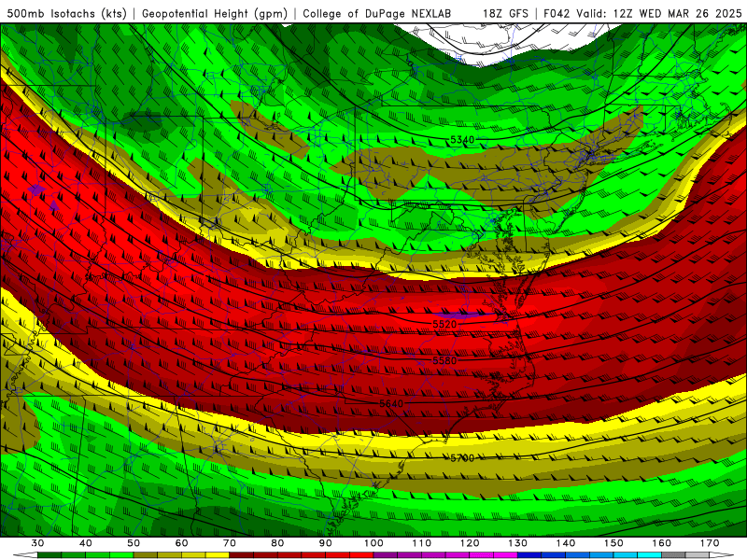The width and height of the screenshot is (747, 560).
Task: Click the 150 knot color scale label
Action: [x=613, y=543]
